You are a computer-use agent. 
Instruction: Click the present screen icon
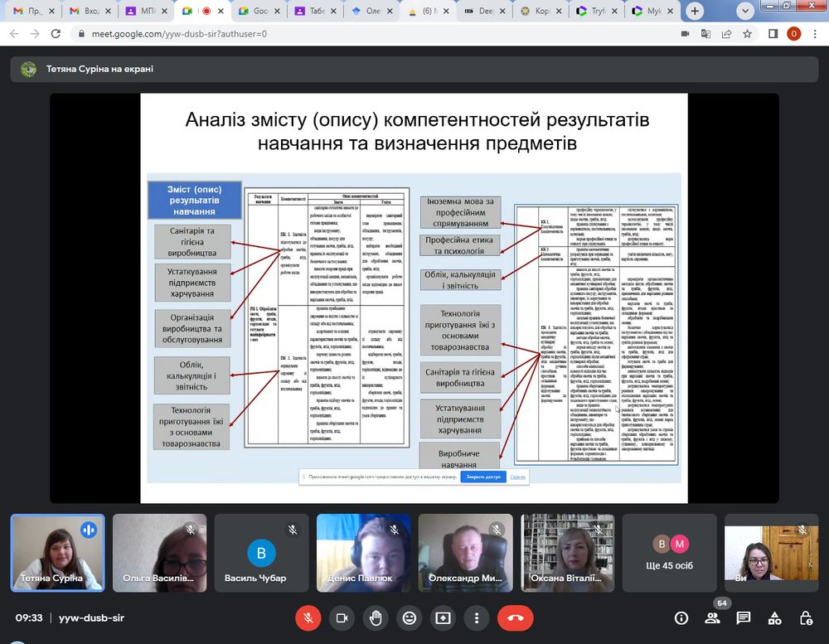[443, 618]
